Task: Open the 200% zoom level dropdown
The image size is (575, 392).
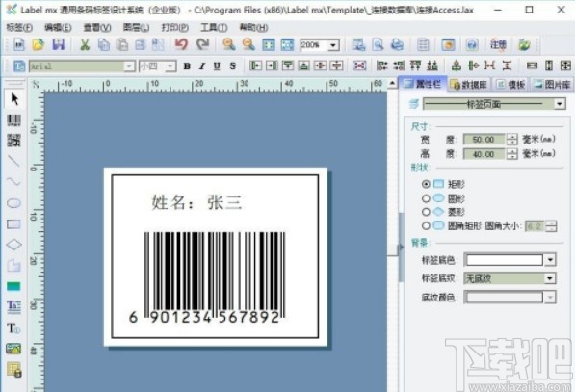Action: 333,45
